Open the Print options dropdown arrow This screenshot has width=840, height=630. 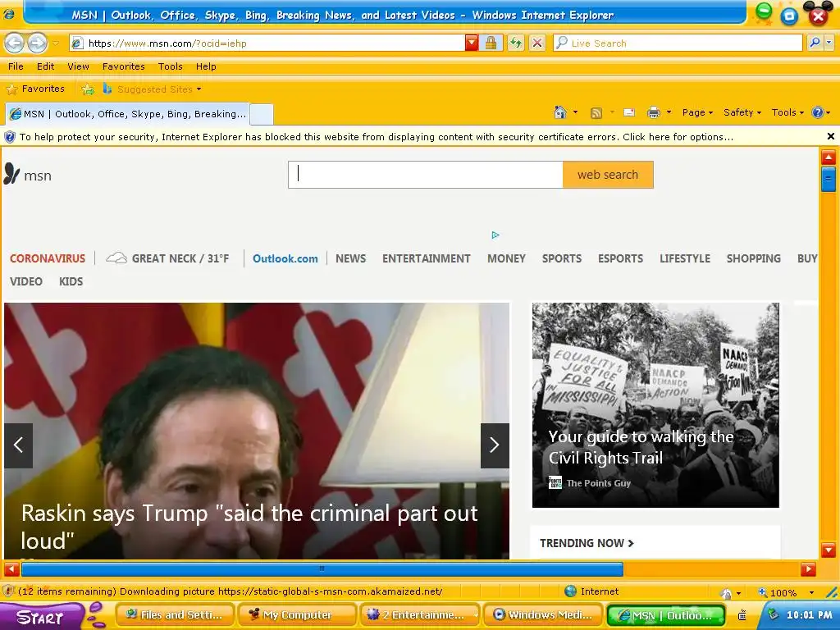[669, 112]
